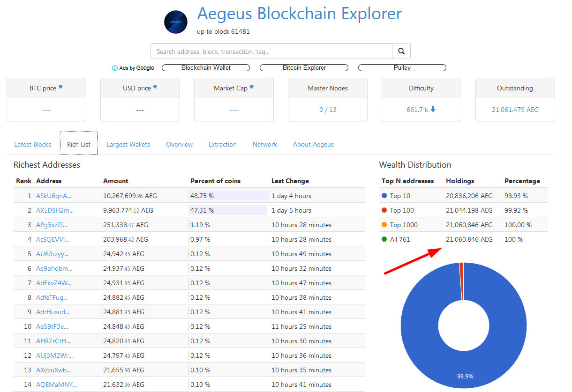Click the '1 day 4 hours' last change cell
This screenshot has width=572, height=392.
(292, 196)
